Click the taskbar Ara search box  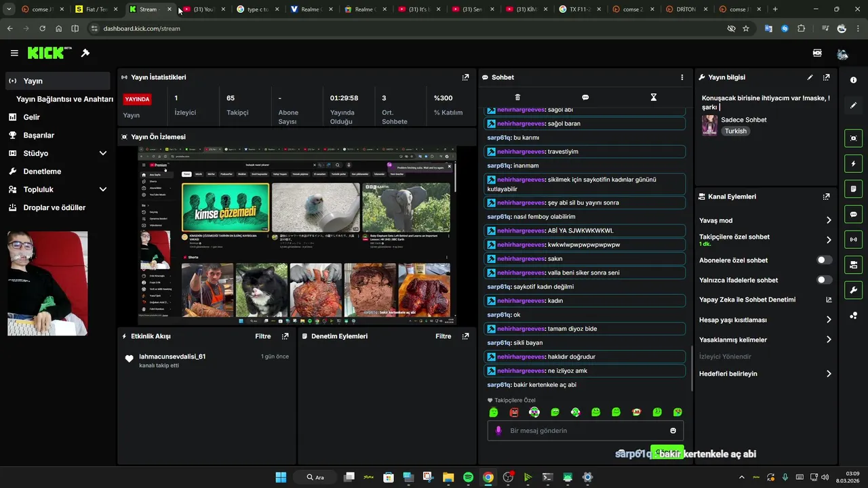pos(315,477)
